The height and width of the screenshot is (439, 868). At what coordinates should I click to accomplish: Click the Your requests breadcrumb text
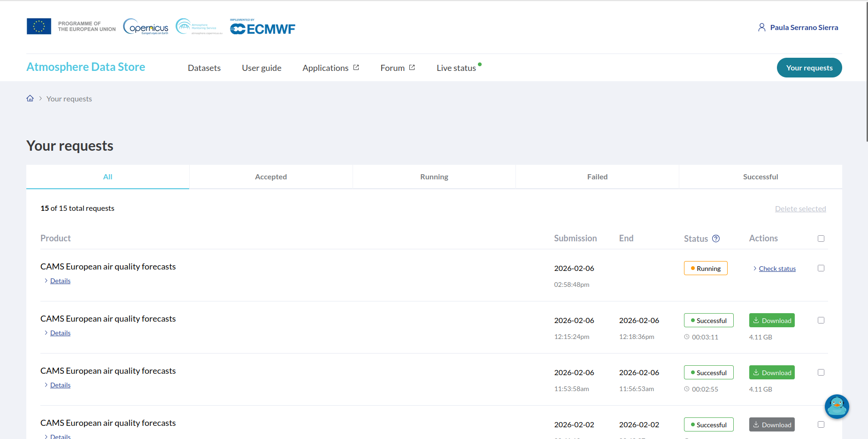click(69, 99)
